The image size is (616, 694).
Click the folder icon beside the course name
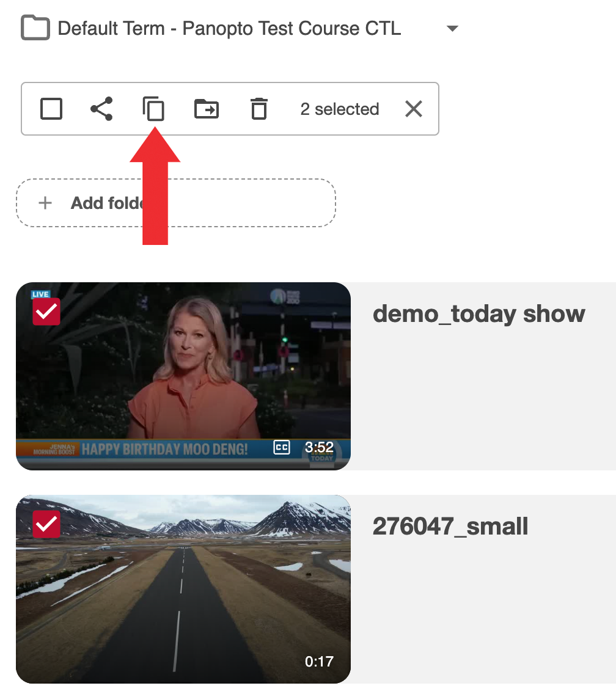pos(35,28)
